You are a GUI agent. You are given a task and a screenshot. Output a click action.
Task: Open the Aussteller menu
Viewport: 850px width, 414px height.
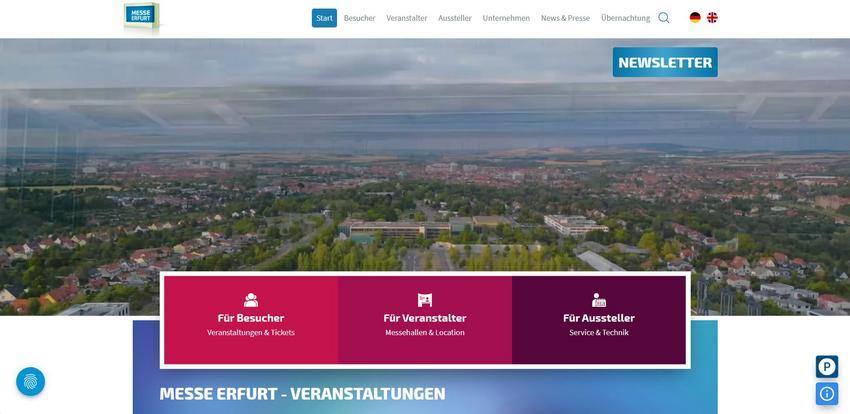click(455, 18)
